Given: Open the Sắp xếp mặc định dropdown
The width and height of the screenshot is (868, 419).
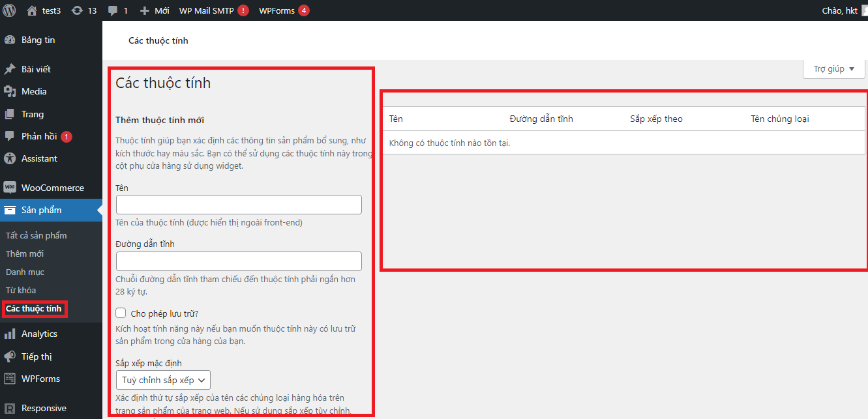Looking at the screenshot, I should (163, 380).
